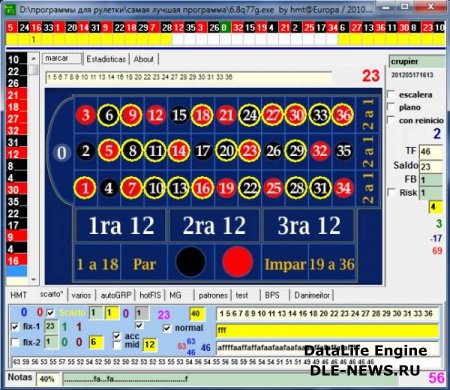This screenshot has height=390, width=450.
Task: Open the crupier combo box
Action: (417, 62)
